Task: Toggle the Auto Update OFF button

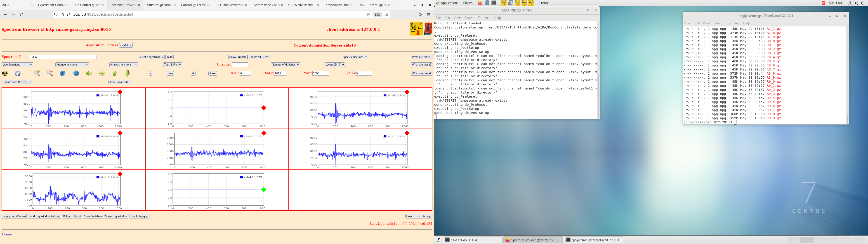Action: pyautogui.click(x=119, y=82)
